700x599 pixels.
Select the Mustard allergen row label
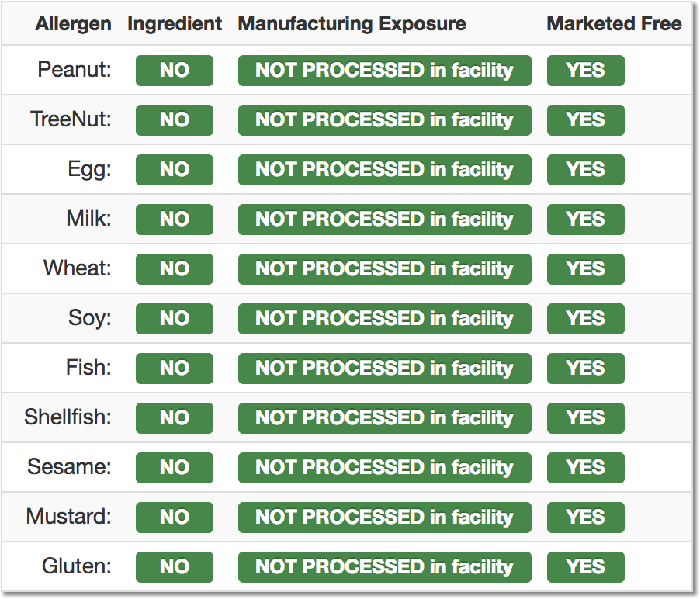tap(69, 517)
